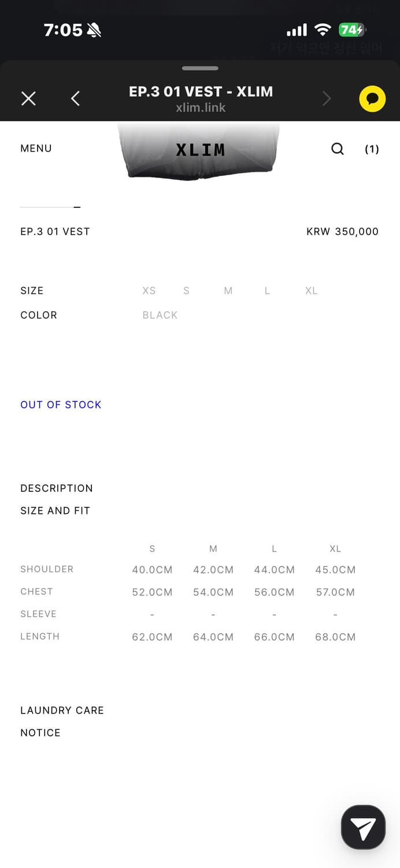400x868 pixels.
Task: Tap the XLIM logo
Action: pyautogui.click(x=200, y=150)
